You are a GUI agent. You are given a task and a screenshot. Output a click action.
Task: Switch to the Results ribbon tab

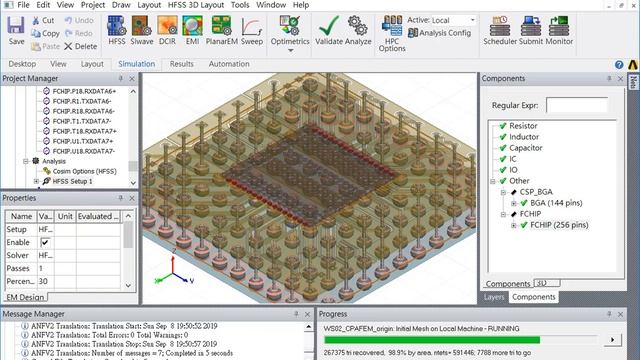[x=182, y=64]
